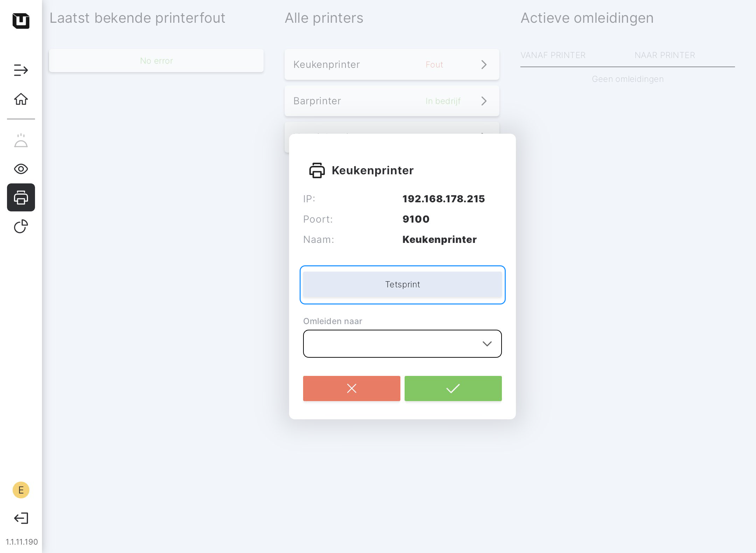Open the pie chart reports icon
The image size is (756, 553).
(x=21, y=226)
